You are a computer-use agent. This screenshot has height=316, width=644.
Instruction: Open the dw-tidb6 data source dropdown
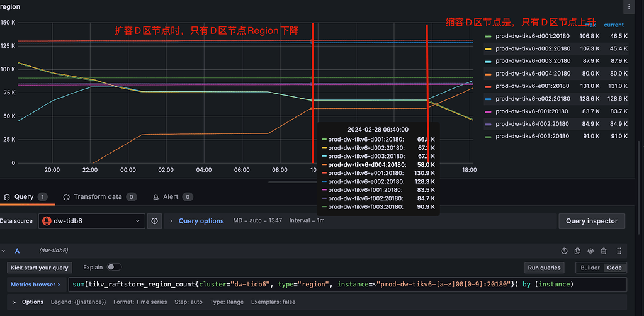pos(91,221)
